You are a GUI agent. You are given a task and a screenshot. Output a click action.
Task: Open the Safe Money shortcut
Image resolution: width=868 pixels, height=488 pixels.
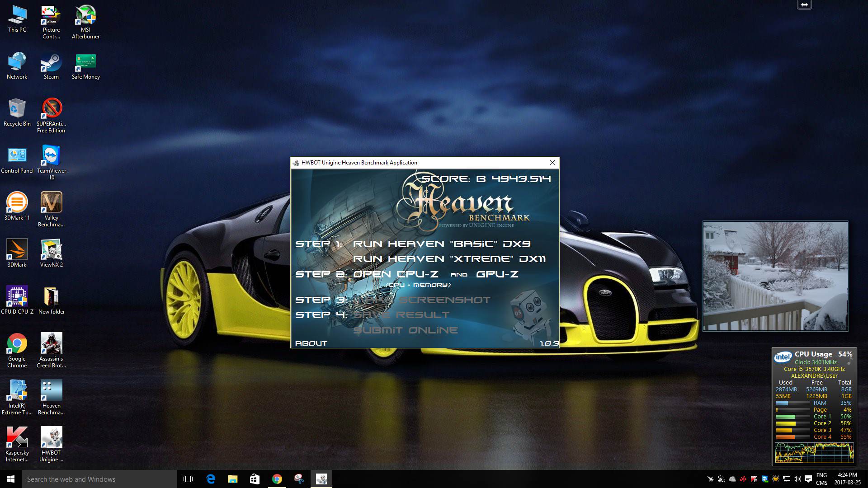click(85, 66)
